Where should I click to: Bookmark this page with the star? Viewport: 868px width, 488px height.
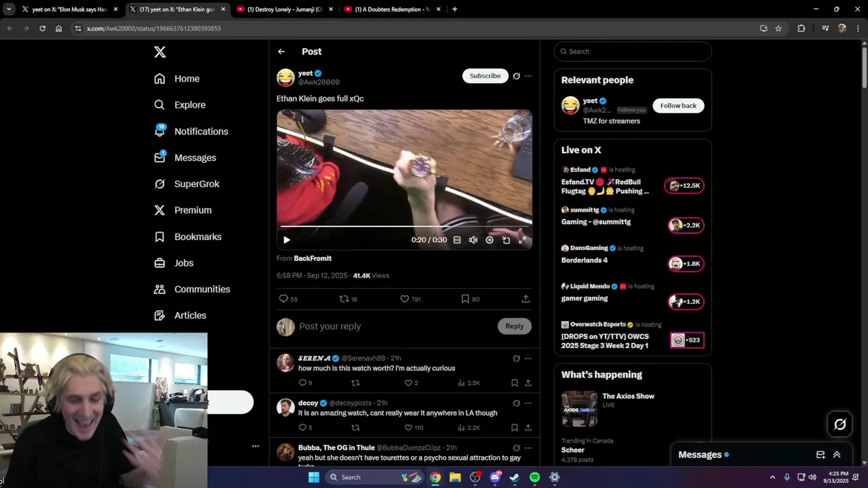pyautogui.click(x=778, y=28)
